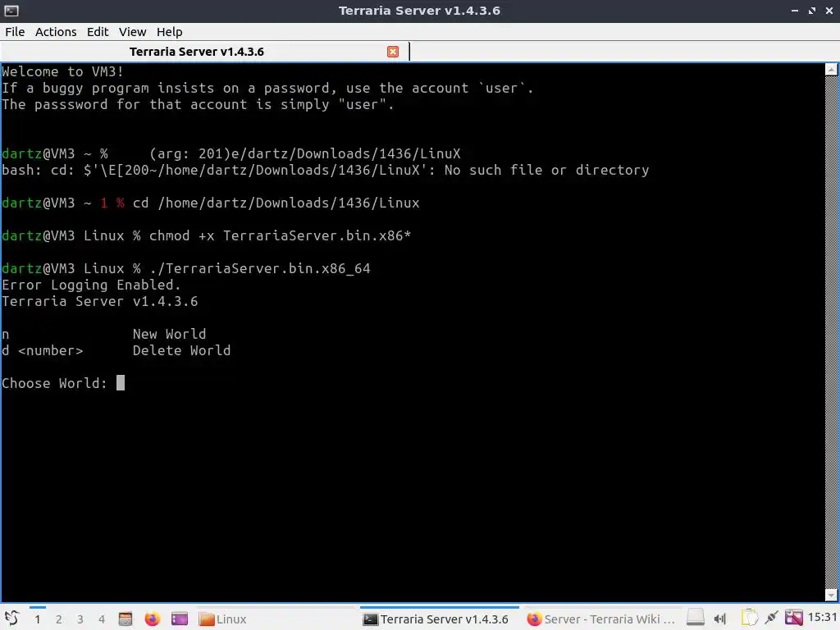Launch the file manager from the panel

click(x=126, y=619)
